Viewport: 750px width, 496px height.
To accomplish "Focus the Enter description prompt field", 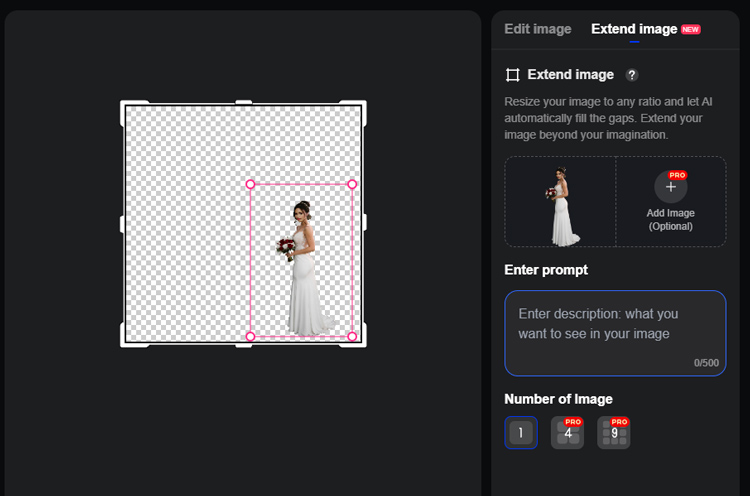I will coord(615,333).
